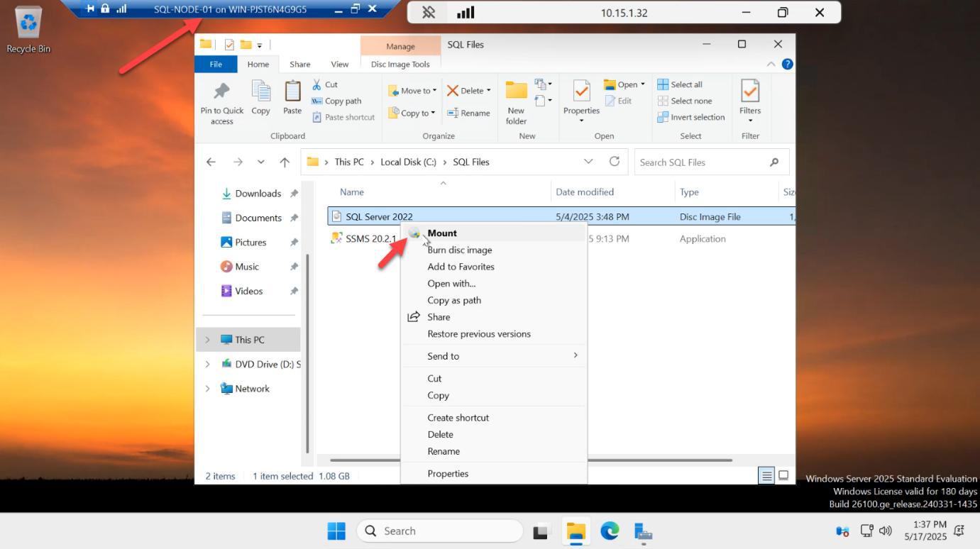Viewport: 980px width, 549px height.
Task: Choose Mount in the context menu
Action: 494,233
